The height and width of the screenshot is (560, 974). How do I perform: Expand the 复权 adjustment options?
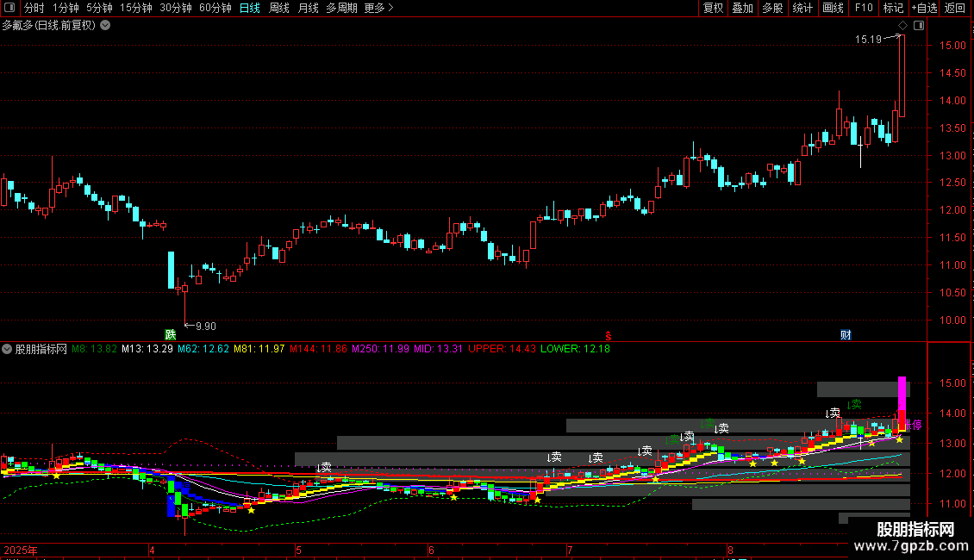[713, 8]
